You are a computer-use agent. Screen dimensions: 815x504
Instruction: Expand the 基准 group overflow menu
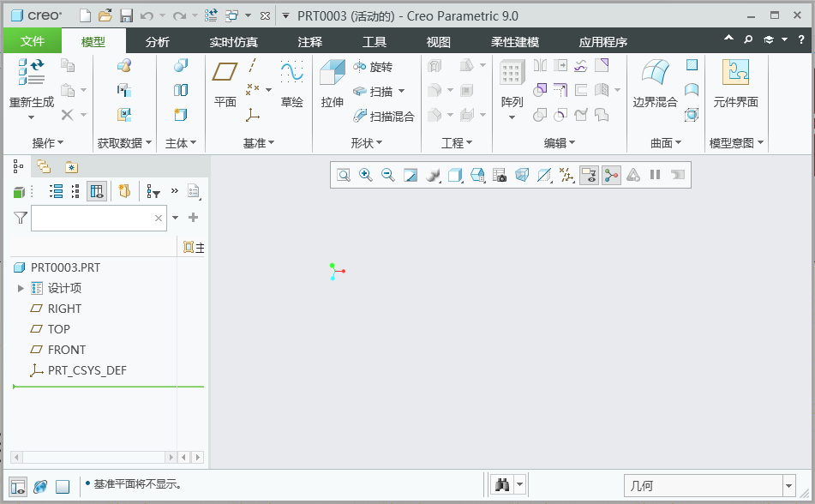click(x=259, y=143)
